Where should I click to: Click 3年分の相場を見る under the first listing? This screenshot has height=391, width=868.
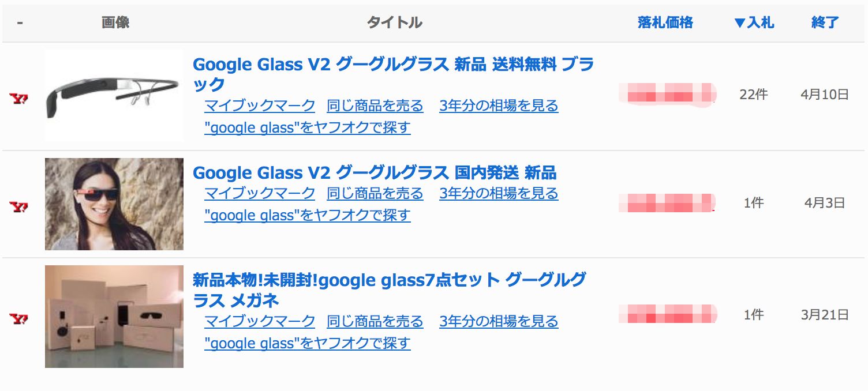pyautogui.click(x=499, y=106)
